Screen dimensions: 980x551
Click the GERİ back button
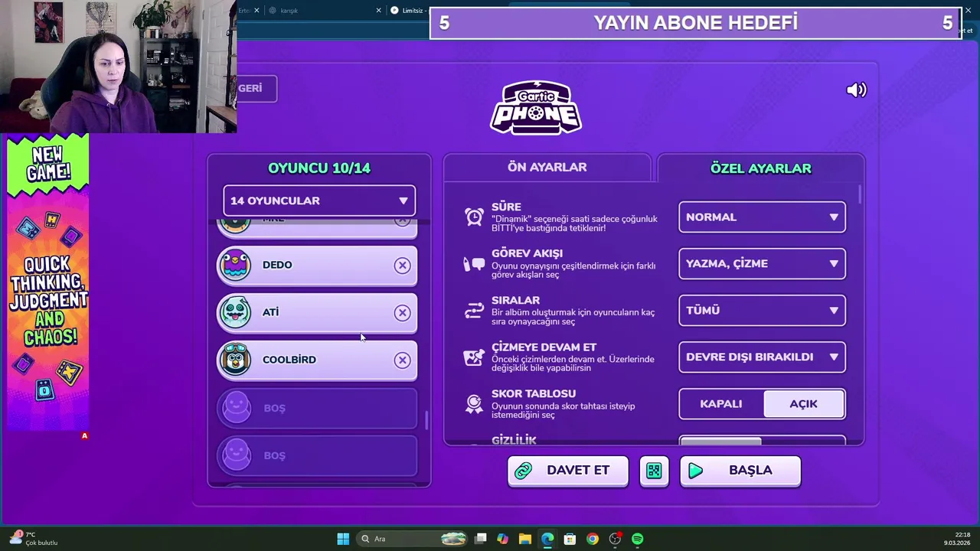[254, 89]
